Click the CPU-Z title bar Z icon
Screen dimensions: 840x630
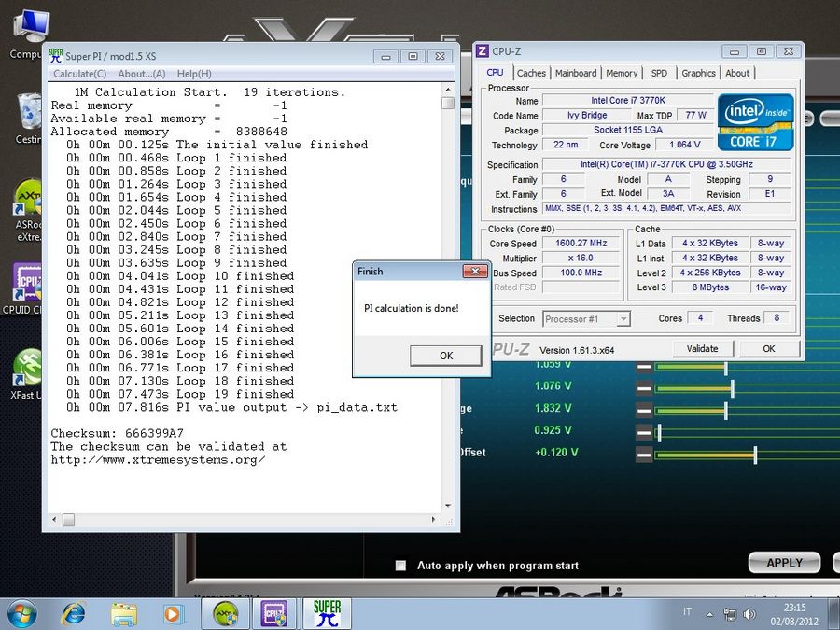483,51
